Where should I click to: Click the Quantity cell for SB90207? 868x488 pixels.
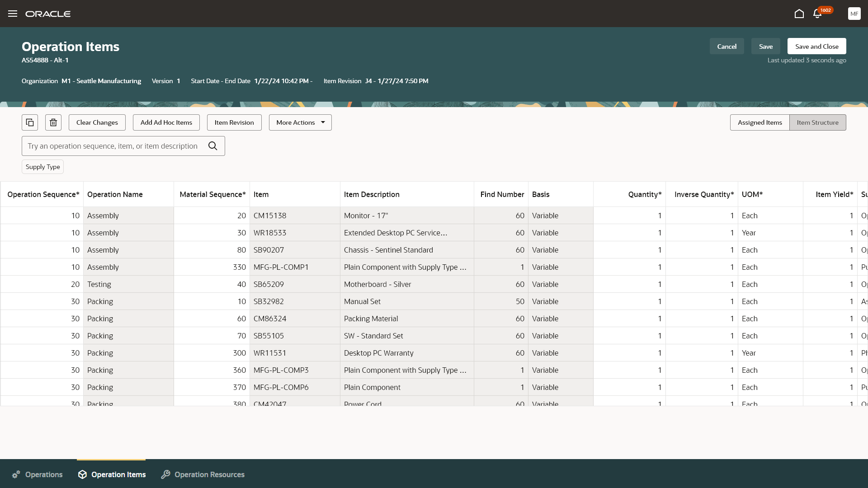click(629, 250)
